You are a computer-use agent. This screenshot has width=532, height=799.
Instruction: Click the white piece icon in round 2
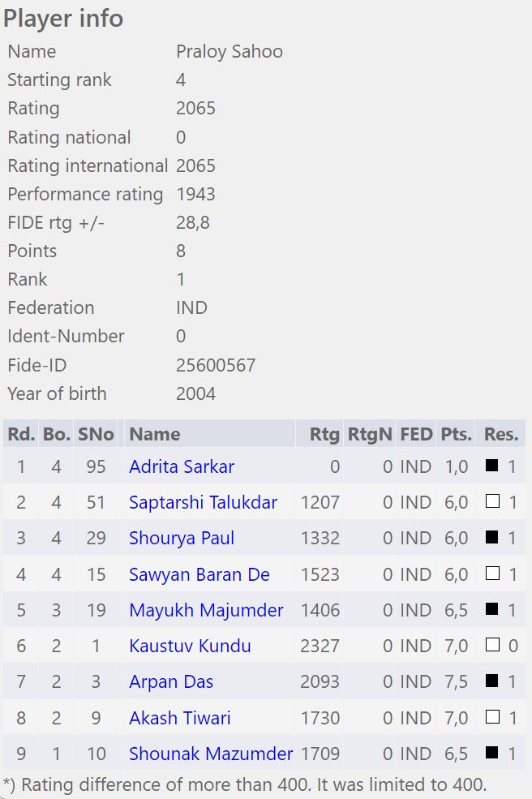tap(492, 502)
